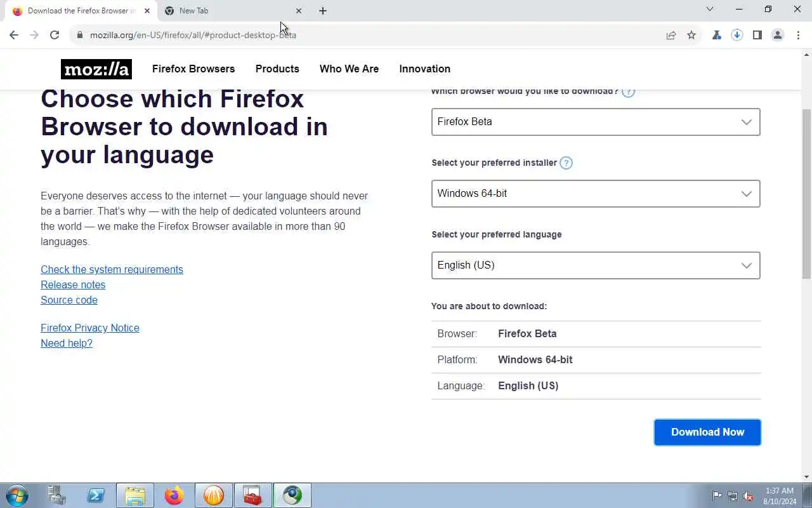Open Windows Explorer folder taskbar icon
Screen dimensions: 812x508
click(135, 495)
